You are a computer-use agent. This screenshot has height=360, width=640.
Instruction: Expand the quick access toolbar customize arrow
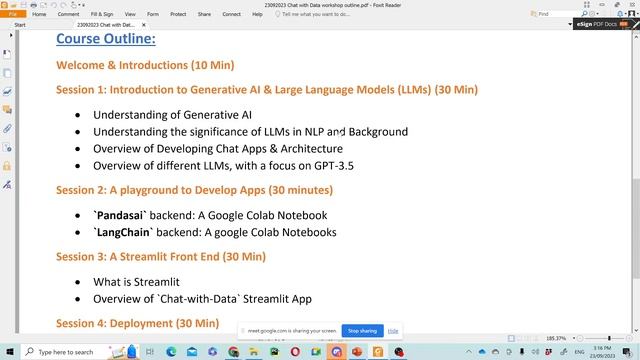coord(84,5)
